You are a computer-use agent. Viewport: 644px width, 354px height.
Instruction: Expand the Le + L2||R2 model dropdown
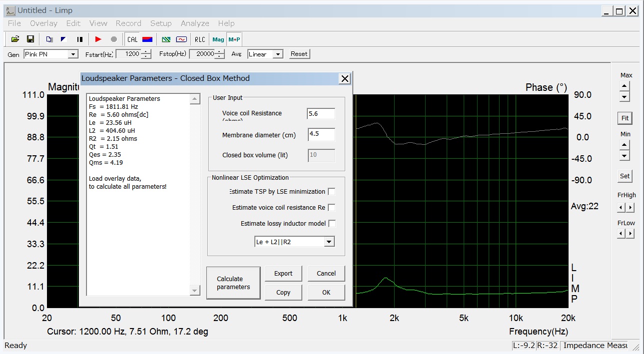pos(328,242)
